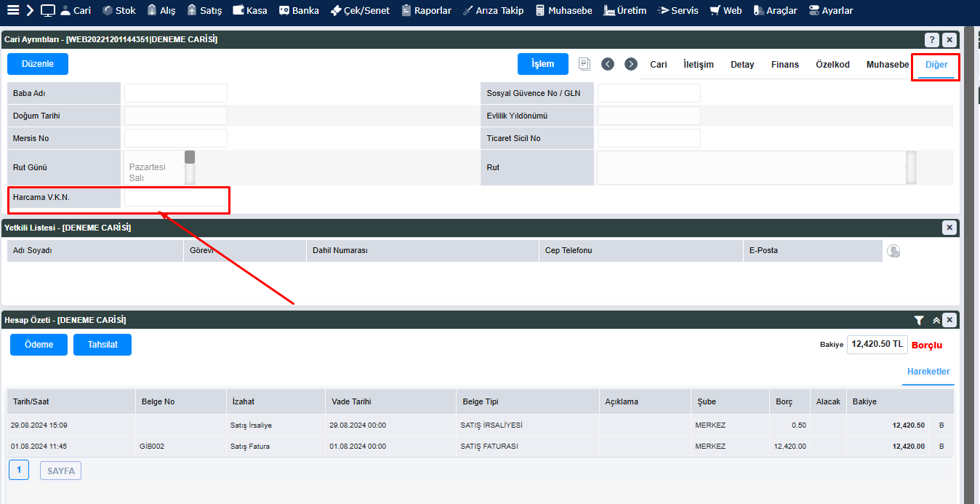Click the Düzenle button
The width and height of the screenshot is (980, 504).
click(x=38, y=64)
